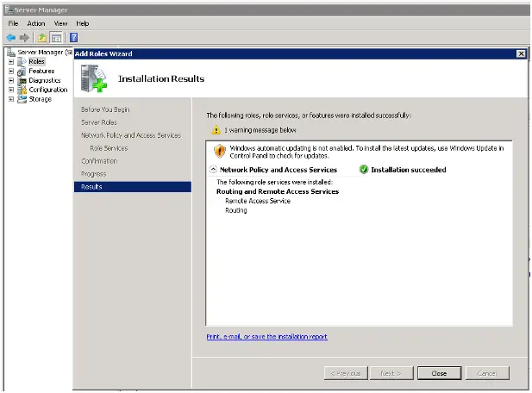532x393 pixels.
Task: Click the yellow warning shield icon
Action: (220, 151)
